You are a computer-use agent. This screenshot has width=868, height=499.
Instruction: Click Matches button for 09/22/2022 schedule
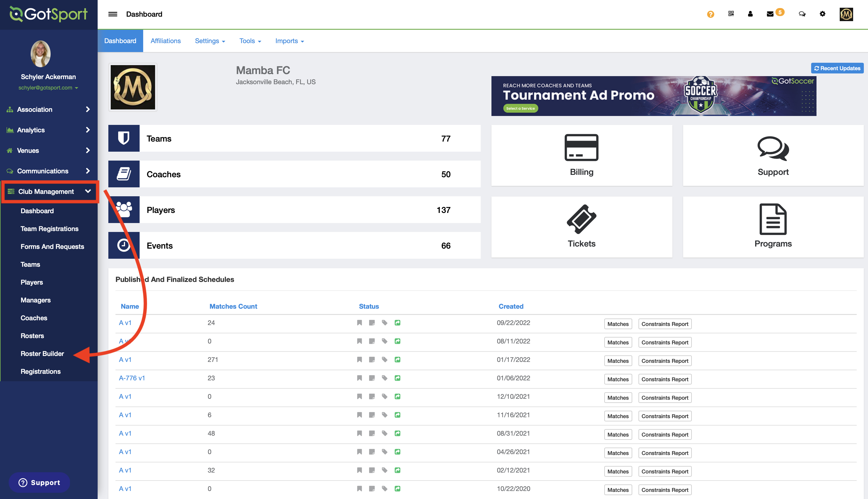coord(618,324)
